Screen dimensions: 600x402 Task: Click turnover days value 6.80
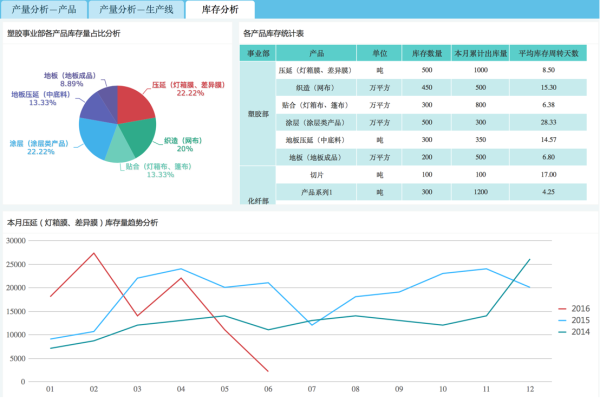click(x=548, y=157)
